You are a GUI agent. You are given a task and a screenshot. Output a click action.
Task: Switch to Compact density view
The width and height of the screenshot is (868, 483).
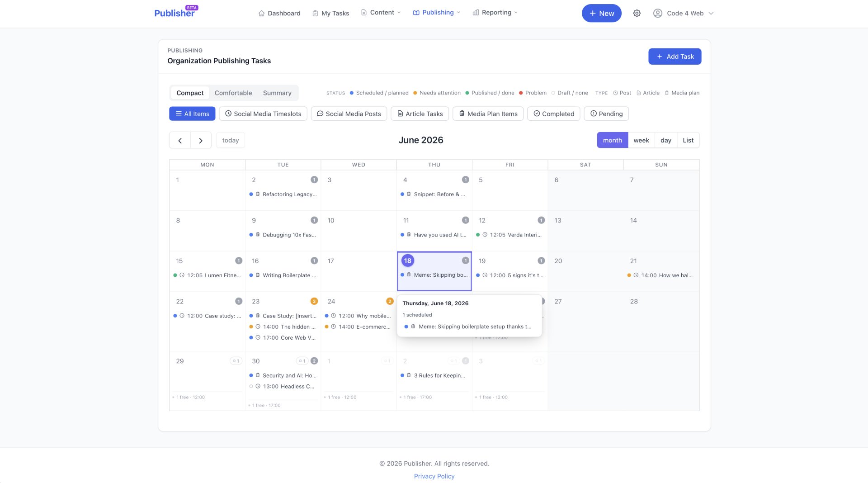click(x=190, y=93)
